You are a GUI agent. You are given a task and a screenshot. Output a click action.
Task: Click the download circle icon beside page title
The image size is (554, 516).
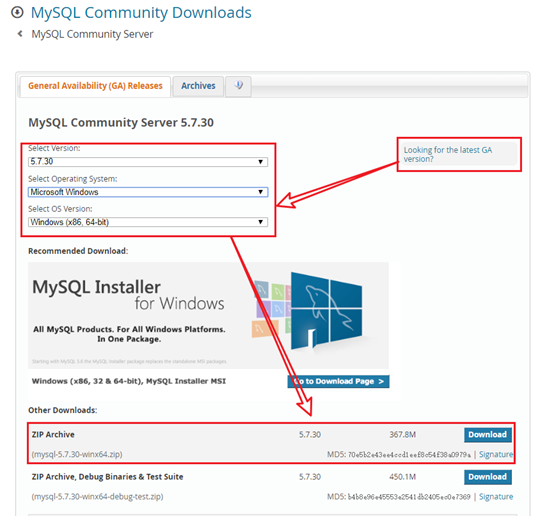[x=17, y=12]
